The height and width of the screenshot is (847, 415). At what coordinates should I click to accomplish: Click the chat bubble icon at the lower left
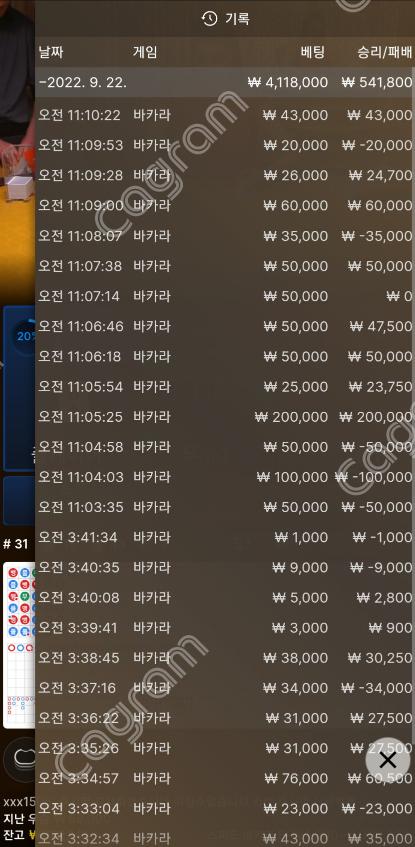tap(21, 759)
